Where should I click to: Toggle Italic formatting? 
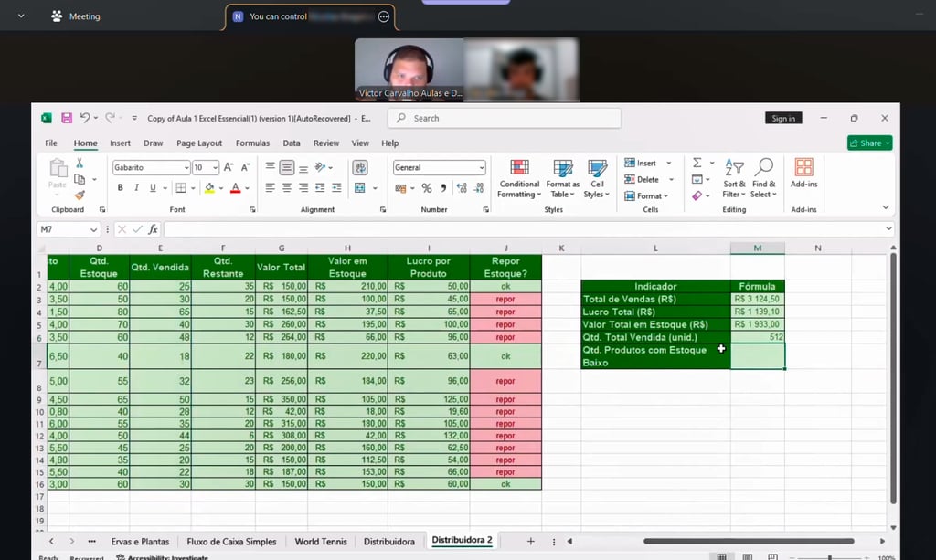(x=137, y=188)
